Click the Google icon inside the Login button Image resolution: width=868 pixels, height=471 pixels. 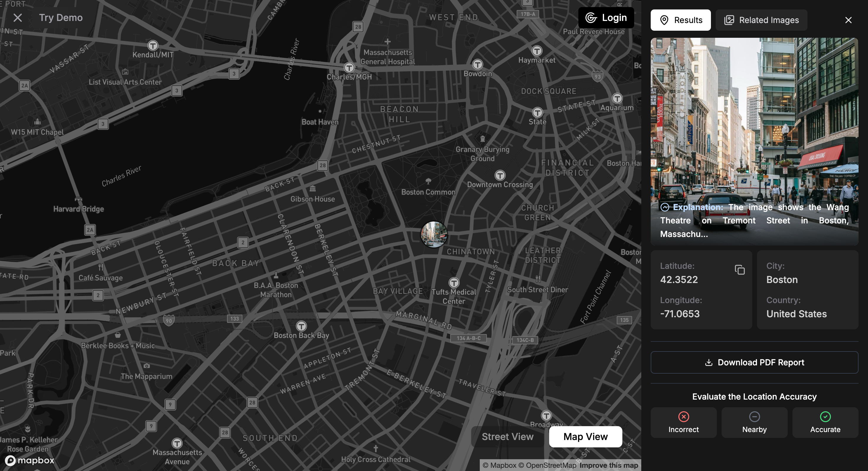pos(591,17)
